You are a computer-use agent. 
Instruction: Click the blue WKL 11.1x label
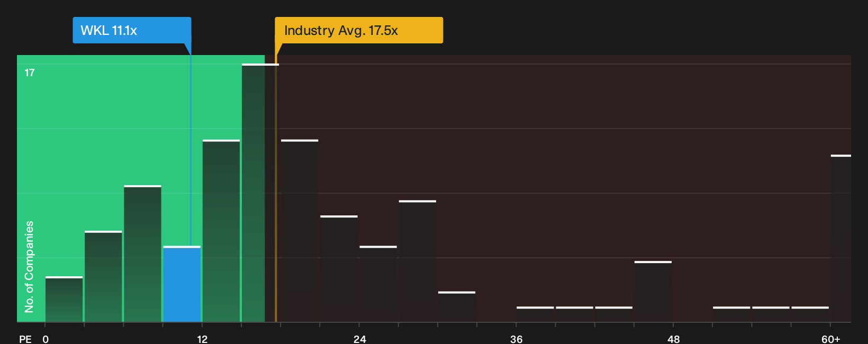click(132, 30)
